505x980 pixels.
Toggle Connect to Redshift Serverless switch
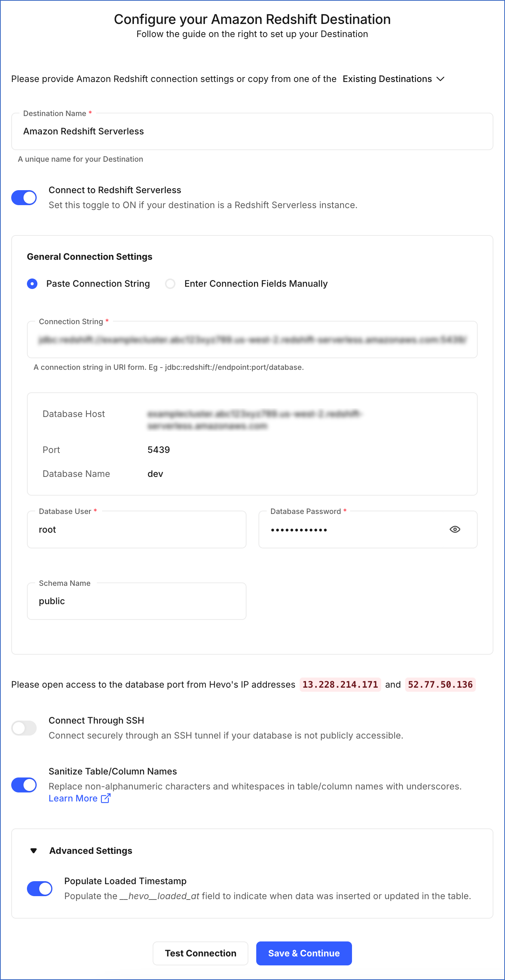click(x=24, y=197)
